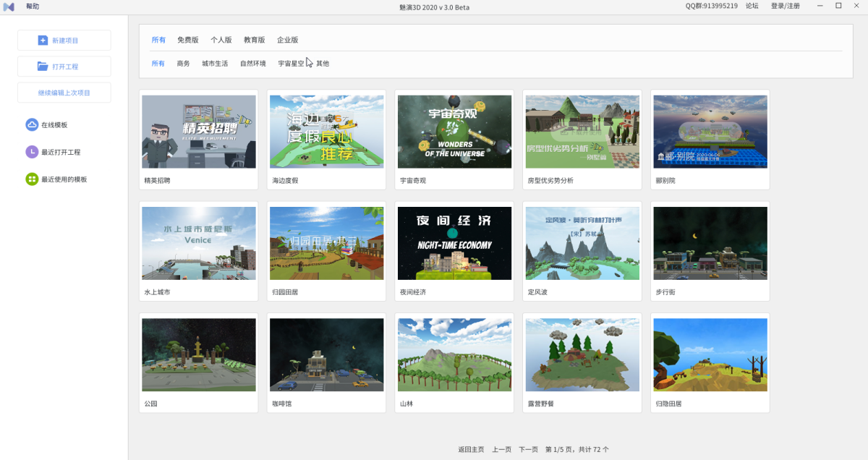
Task: Open the 登录/注册 link
Action: coord(785,6)
